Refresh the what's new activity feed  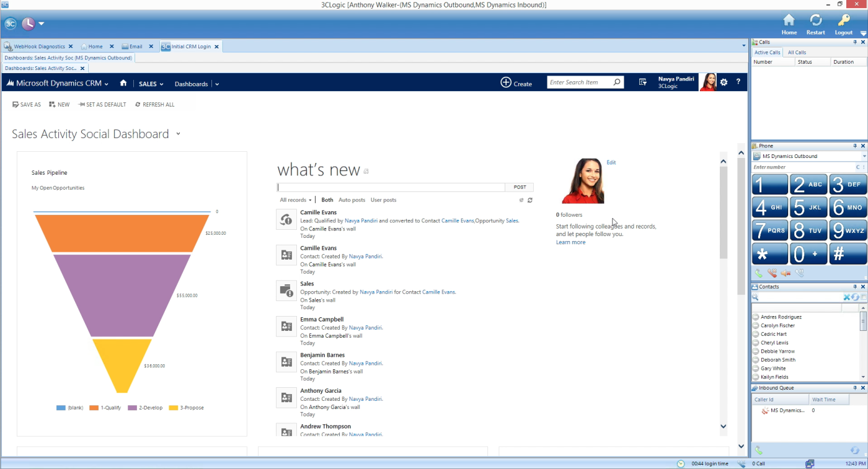click(x=530, y=200)
